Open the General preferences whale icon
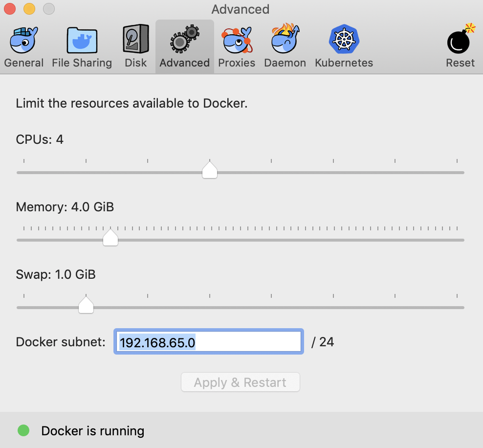Viewport: 483px width, 448px height. [x=24, y=40]
